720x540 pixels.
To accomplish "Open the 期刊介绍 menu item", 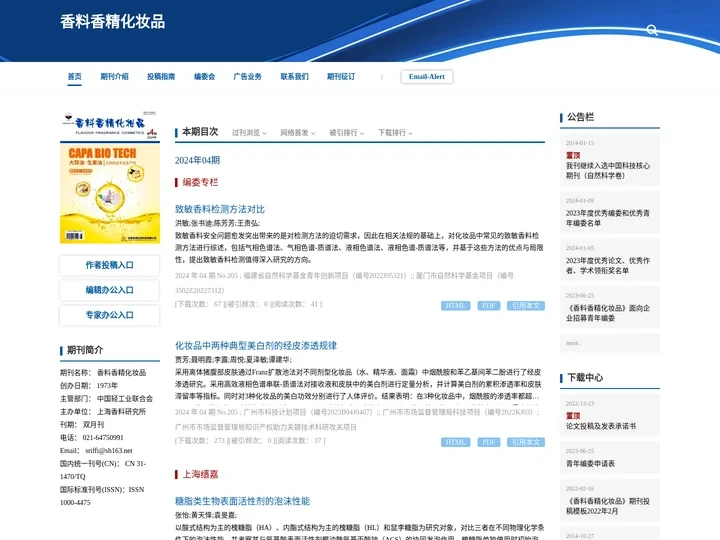I will tap(114, 77).
